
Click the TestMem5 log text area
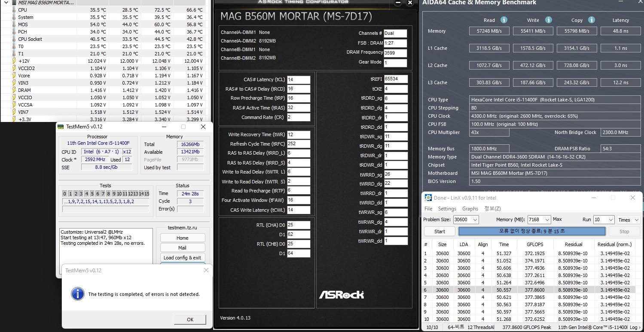click(106, 253)
